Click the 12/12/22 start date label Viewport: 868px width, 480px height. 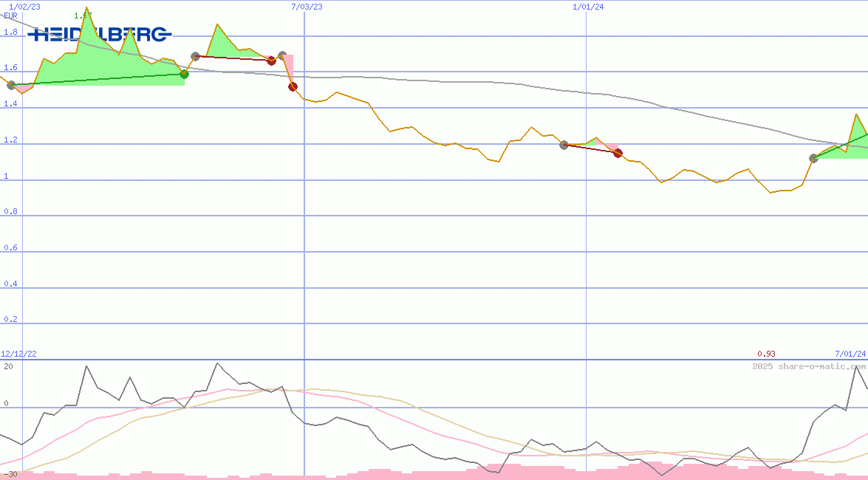[19, 354]
